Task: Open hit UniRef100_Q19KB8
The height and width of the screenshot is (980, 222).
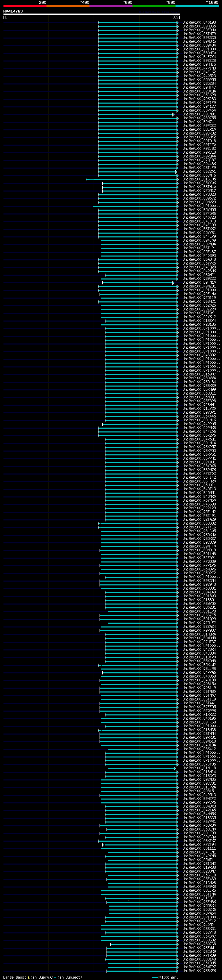Action: coord(199,867)
